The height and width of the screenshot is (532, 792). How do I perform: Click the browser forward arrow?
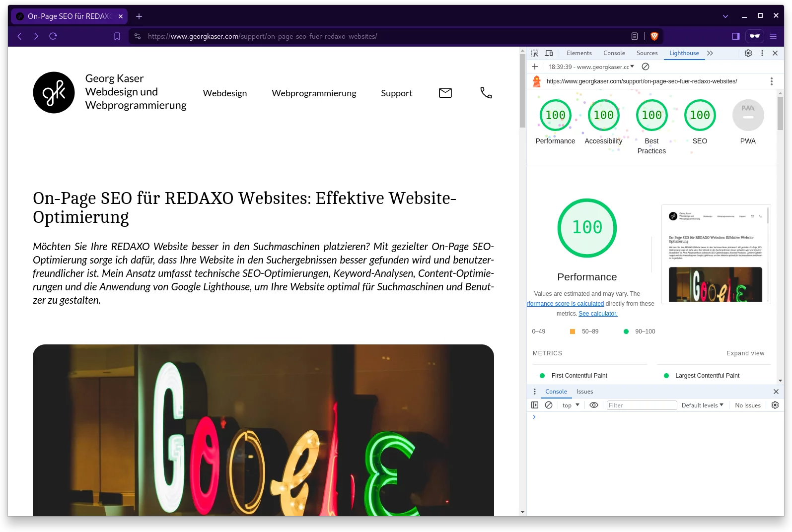pyautogui.click(x=36, y=36)
